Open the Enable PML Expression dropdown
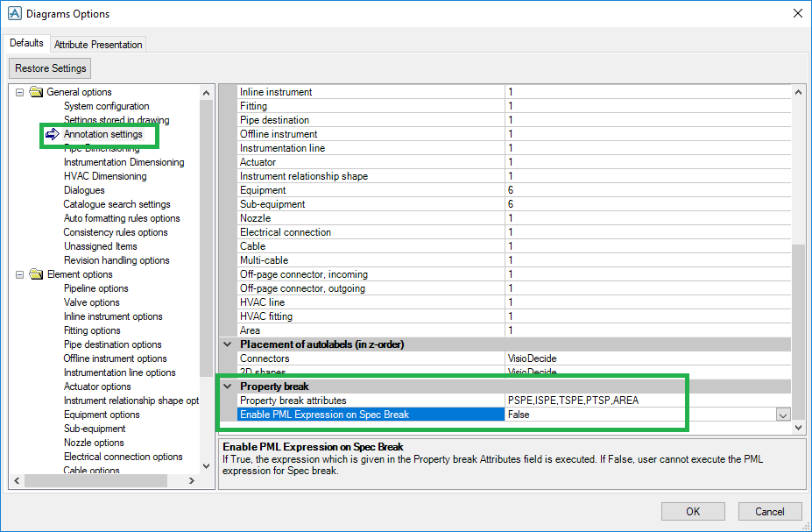Screen dimensions: 812x532 click(x=782, y=415)
